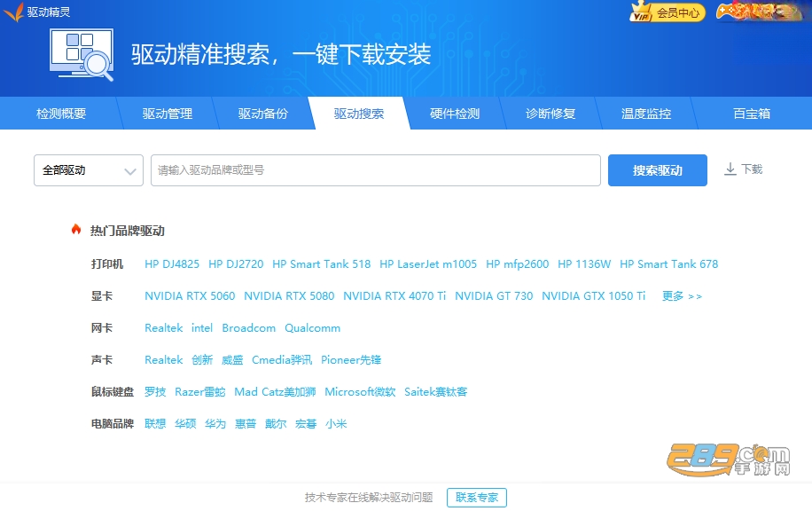
Task: Open 罗技 mouse keyboard link
Action: click(x=155, y=392)
